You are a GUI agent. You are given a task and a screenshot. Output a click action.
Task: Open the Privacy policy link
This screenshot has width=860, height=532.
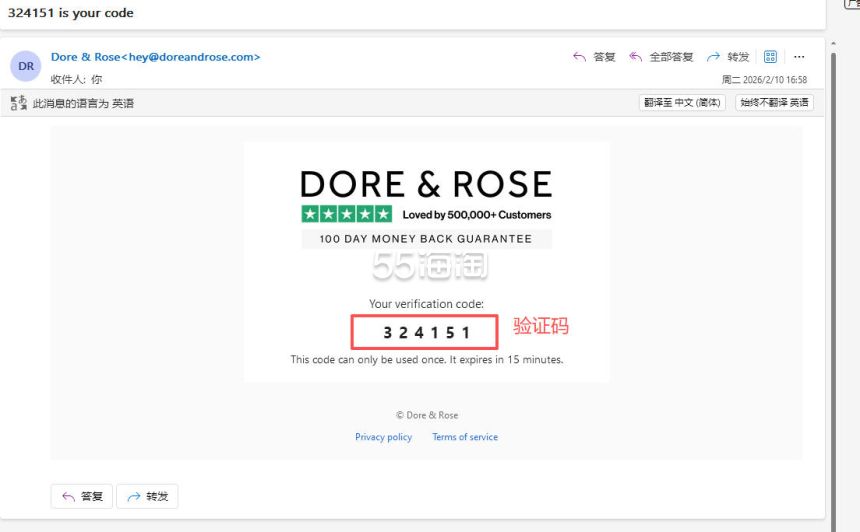coord(383,437)
